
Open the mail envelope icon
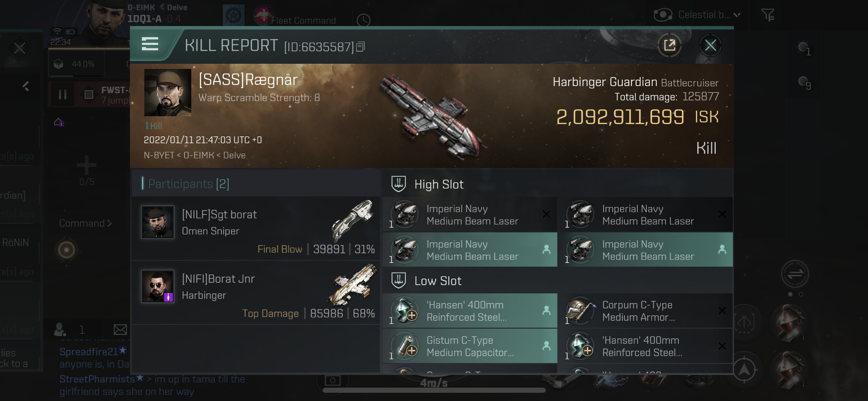tap(120, 329)
